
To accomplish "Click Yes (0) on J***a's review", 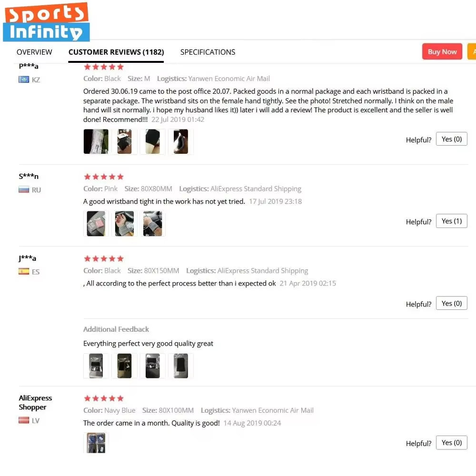I will 451,303.
